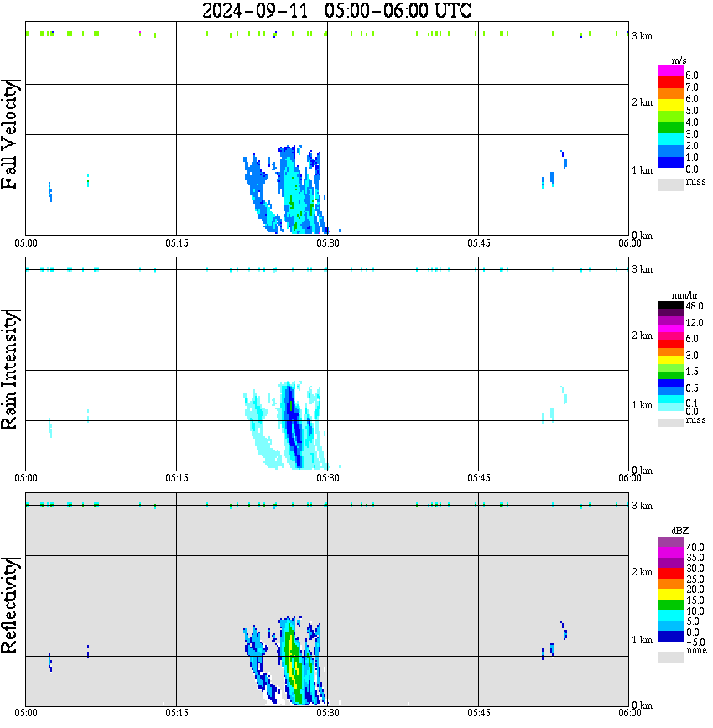Select the dBZ unit label
This screenshot has width=713, height=728.
pos(679,531)
